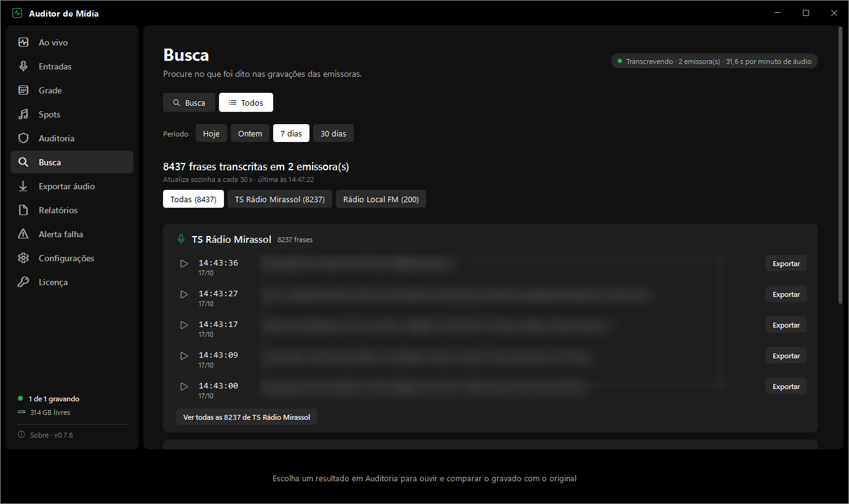Switch to the Todos list tab
The width and height of the screenshot is (849, 504).
(x=246, y=103)
